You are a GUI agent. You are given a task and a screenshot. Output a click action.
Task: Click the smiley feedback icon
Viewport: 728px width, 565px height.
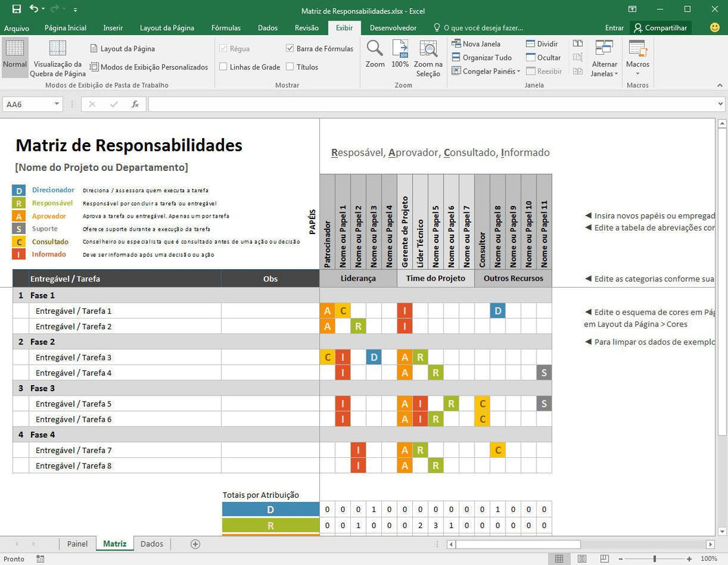coord(715,27)
